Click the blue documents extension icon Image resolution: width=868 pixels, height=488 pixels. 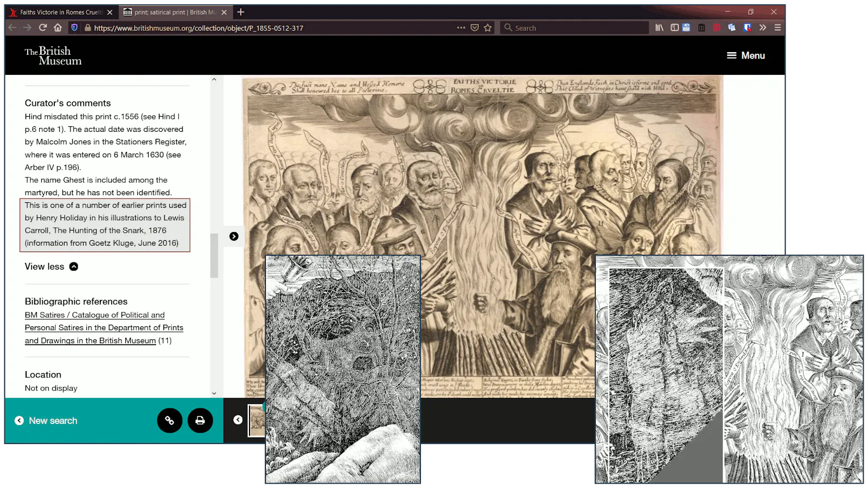pos(732,28)
